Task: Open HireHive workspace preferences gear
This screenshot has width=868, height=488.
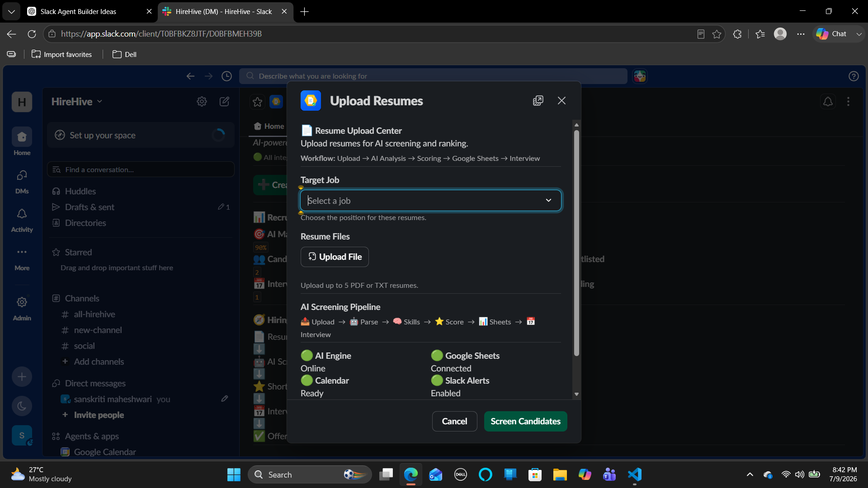Action: point(202,102)
